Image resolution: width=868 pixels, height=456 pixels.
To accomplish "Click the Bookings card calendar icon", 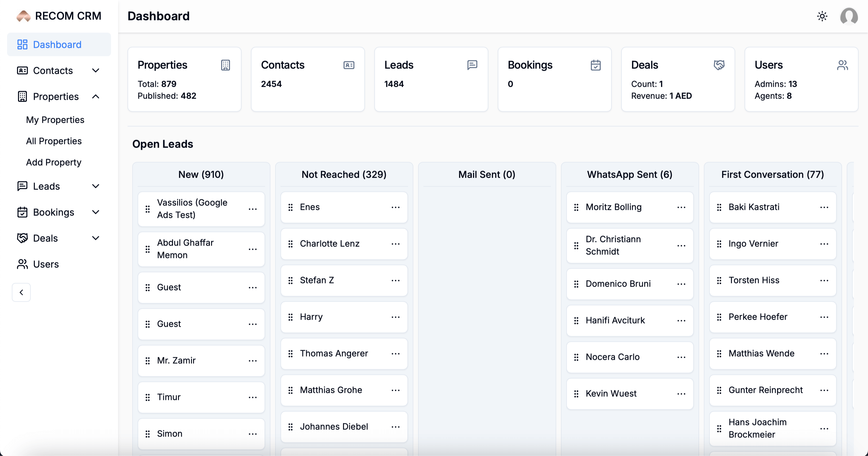I will coord(595,65).
